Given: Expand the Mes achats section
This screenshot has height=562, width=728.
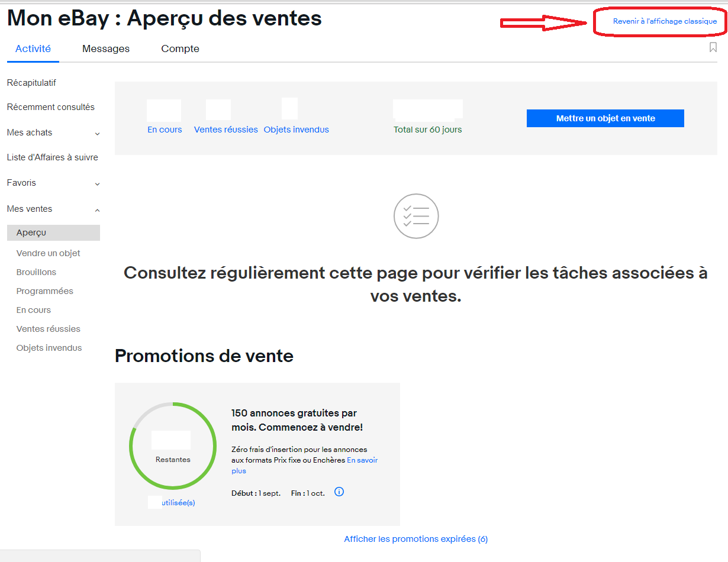Looking at the screenshot, I should pyautogui.click(x=97, y=134).
